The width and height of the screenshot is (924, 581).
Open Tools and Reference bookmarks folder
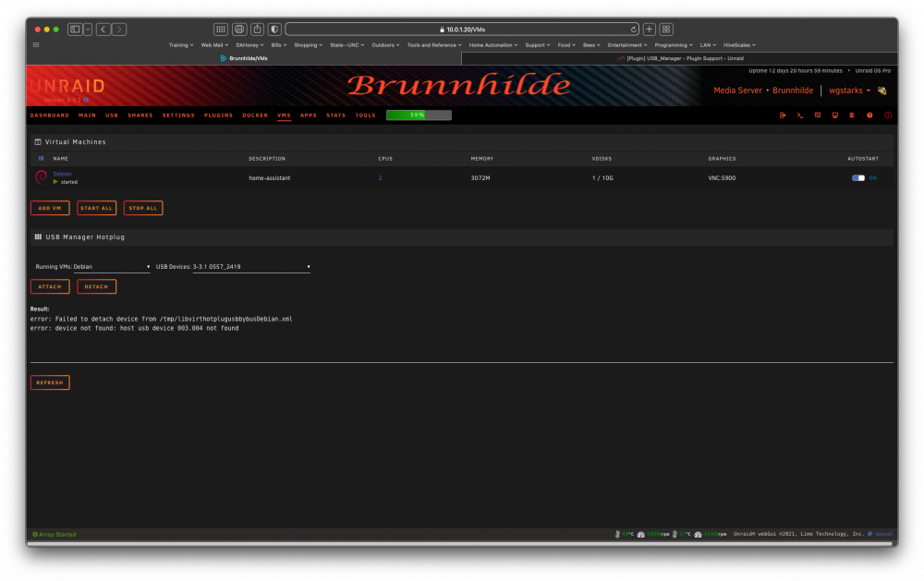pyautogui.click(x=434, y=44)
